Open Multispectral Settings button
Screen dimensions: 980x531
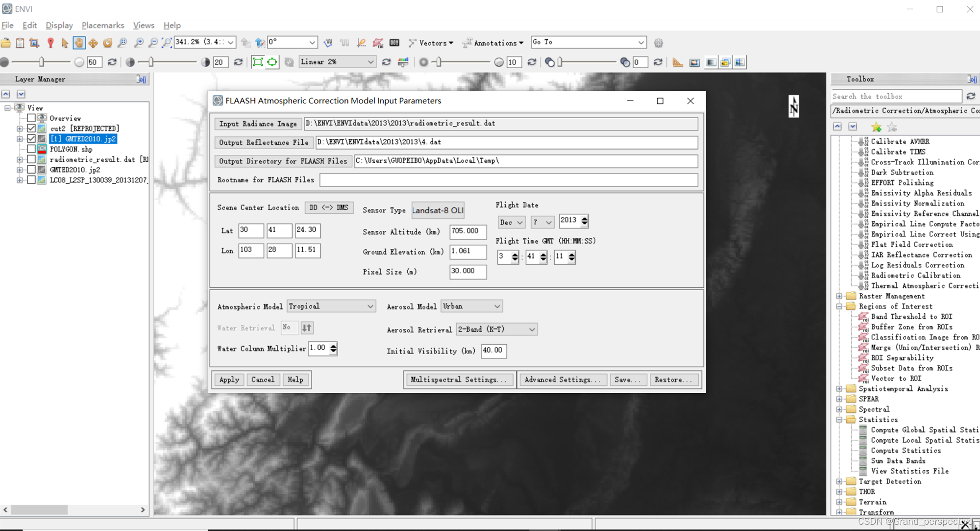(x=459, y=379)
